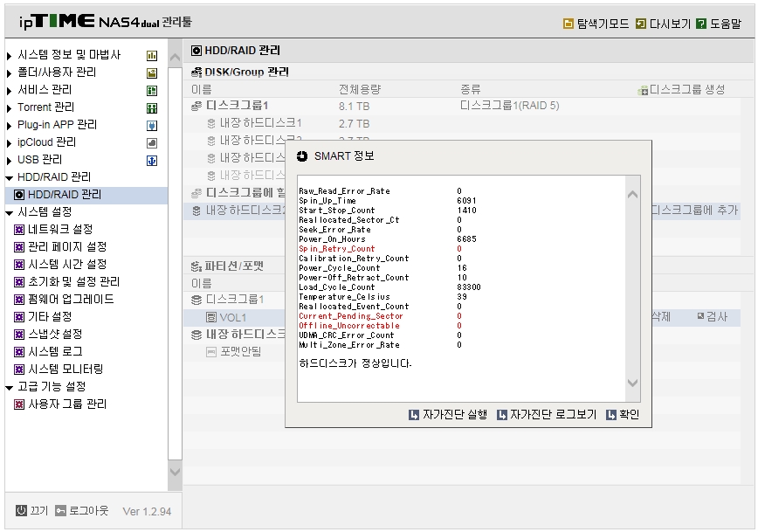Open 초기화 및 설정 관리 in the sidebar
The height and width of the screenshot is (532, 758).
(x=73, y=282)
